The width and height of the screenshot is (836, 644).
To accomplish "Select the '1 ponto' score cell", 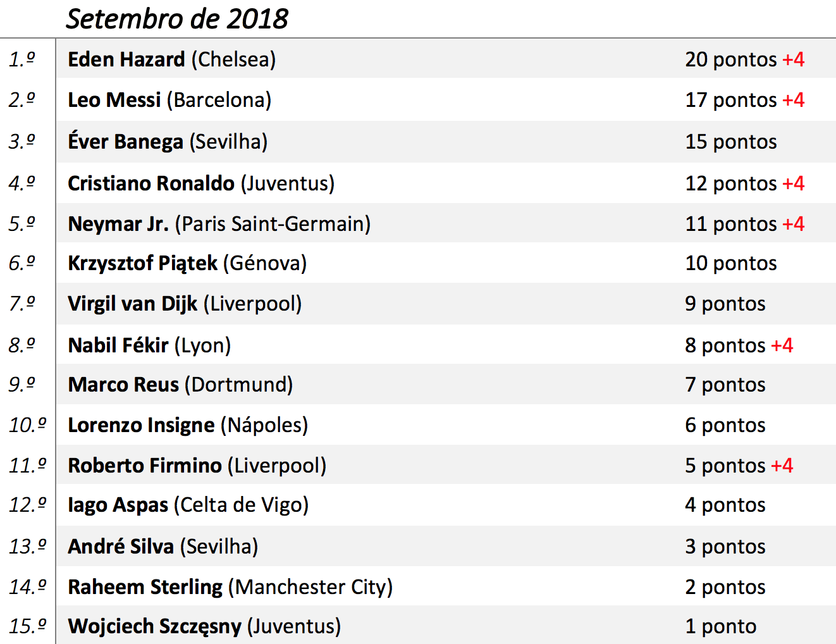I will tap(720, 626).
